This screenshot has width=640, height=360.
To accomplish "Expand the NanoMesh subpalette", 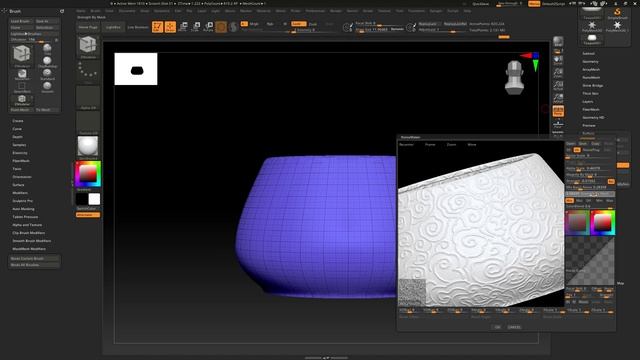I will pyautogui.click(x=591, y=78).
